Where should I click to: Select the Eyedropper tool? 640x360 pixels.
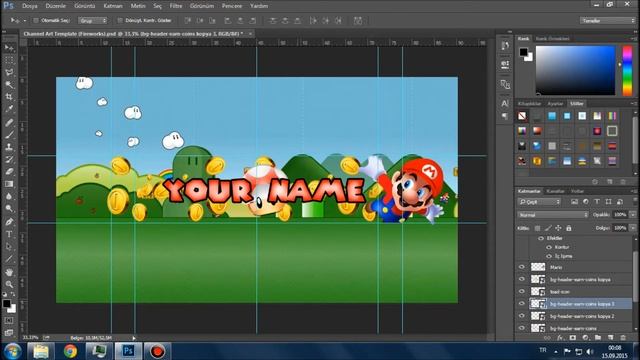point(9,109)
